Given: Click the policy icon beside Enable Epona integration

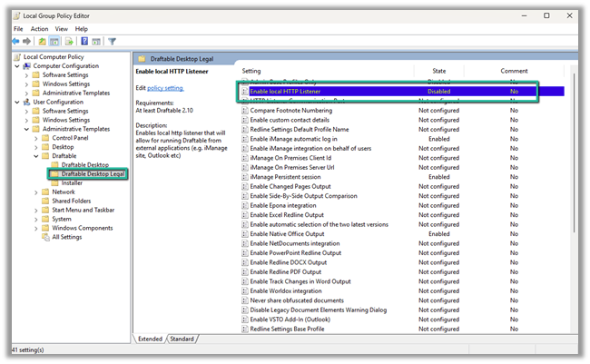Looking at the screenshot, I should coord(244,205).
